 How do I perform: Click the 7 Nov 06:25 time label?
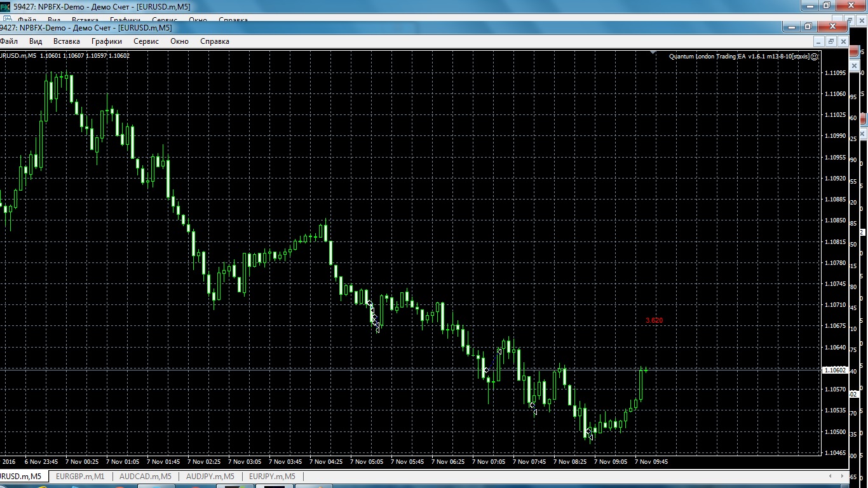[448, 462]
